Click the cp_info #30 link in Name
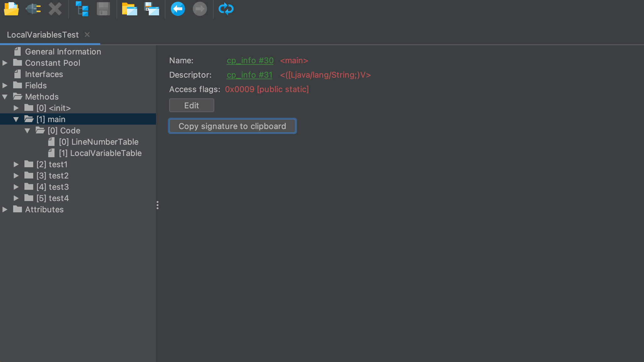Screen dimensions: 644x362 [x=249, y=60]
